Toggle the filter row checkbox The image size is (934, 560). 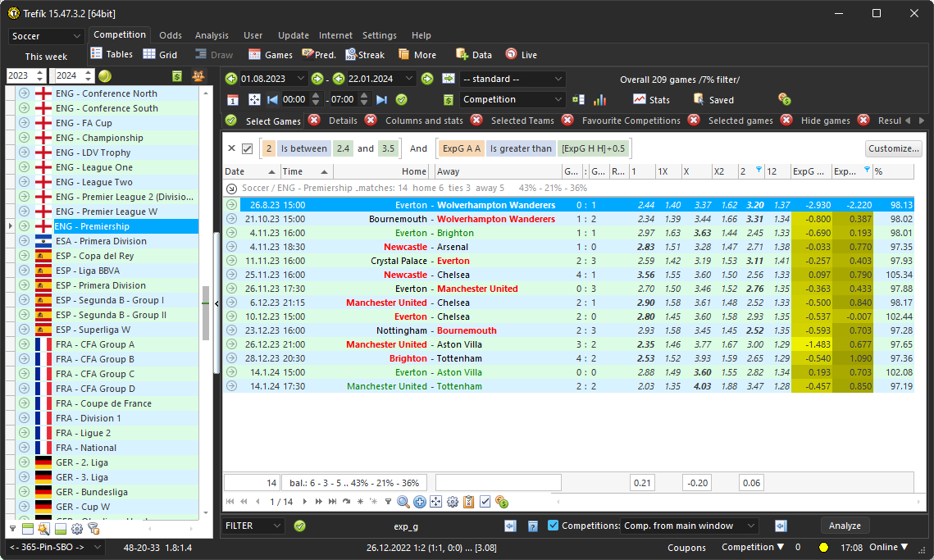click(248, 148)
